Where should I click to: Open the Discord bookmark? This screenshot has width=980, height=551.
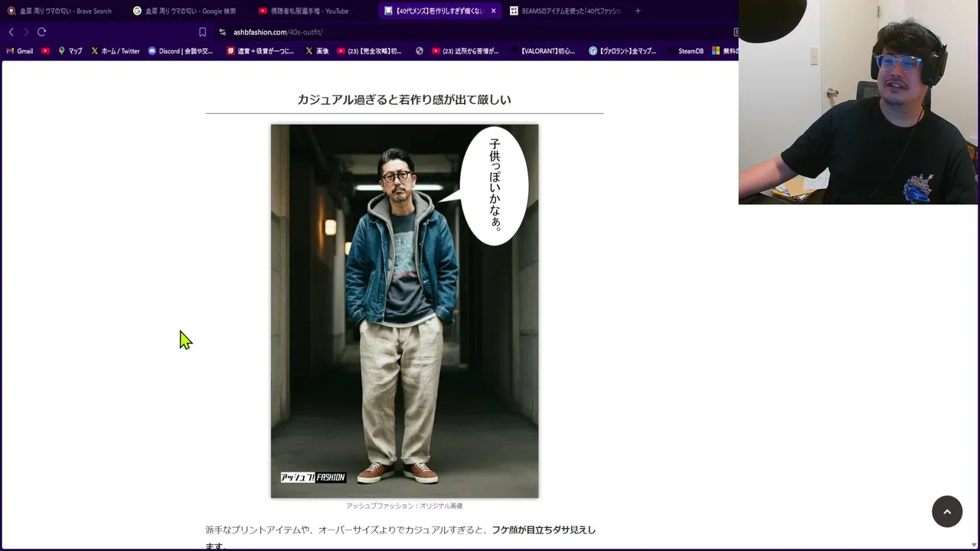(x=181, y=51)
